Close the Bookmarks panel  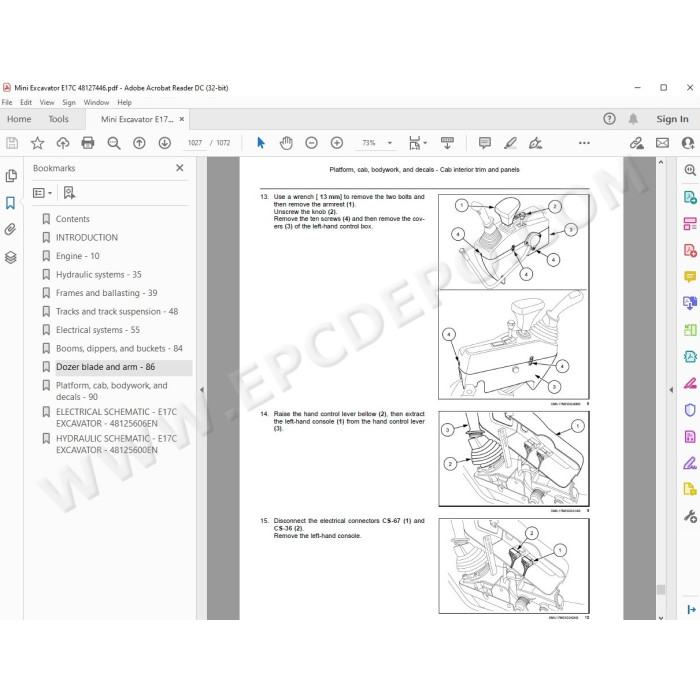[x=179, y=168]
